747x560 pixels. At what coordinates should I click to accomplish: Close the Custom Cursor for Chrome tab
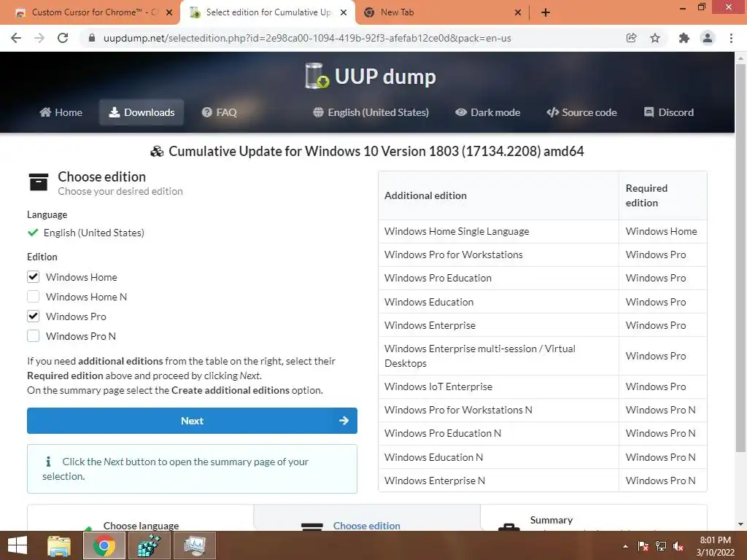169,12
